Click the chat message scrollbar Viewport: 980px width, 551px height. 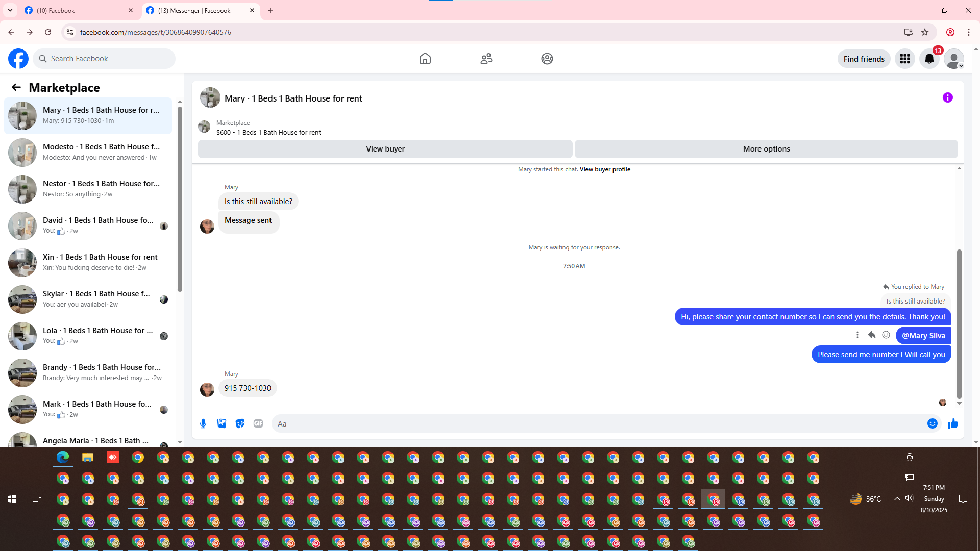point(959,324)
